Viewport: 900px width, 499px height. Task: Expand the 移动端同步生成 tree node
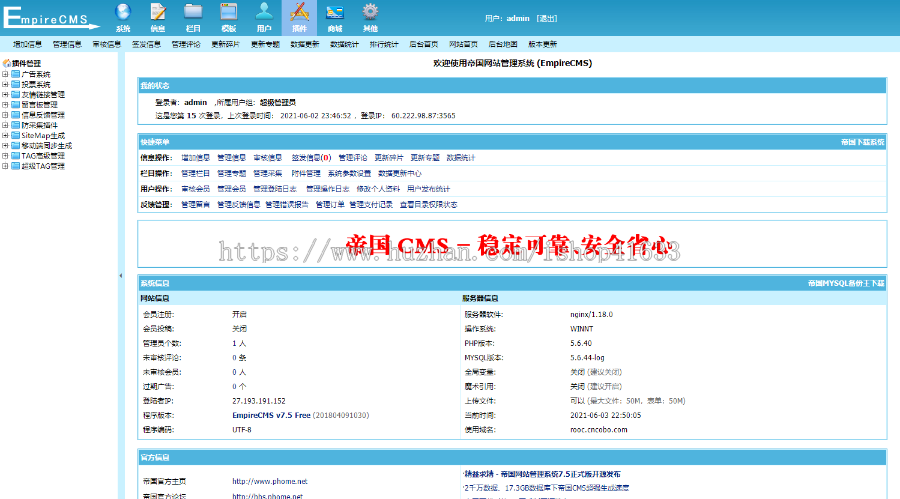click(5, 146)
